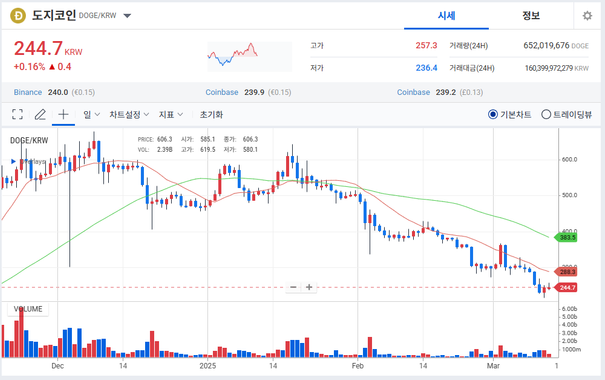Click the 6.00b volume axis label

(570, 309)
